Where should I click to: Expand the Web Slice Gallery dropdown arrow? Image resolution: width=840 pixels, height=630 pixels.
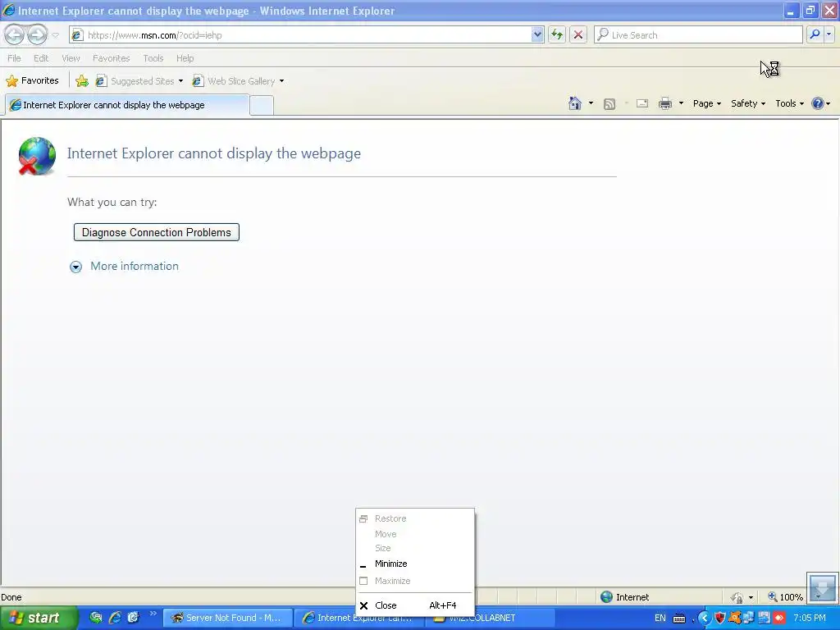pyautogui.click(x=282, y=81)
